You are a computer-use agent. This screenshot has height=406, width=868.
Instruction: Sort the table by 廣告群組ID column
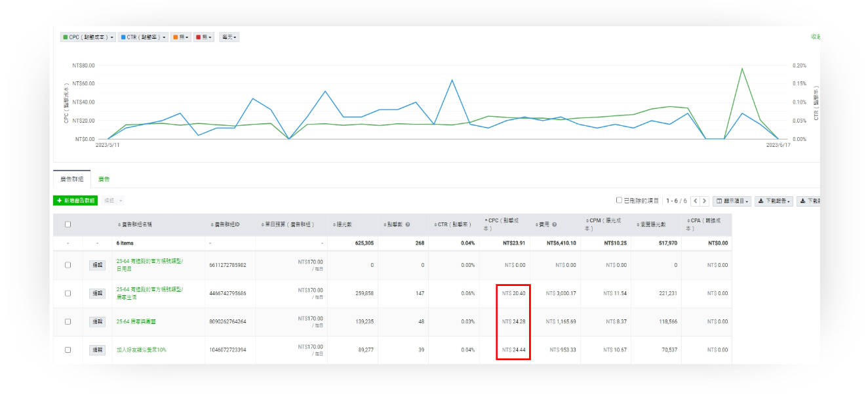coord(225,224)
